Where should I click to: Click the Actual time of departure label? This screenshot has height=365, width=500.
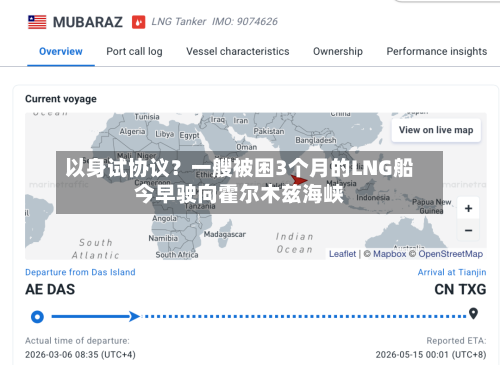pyautogui.click(x=77, y=341)
